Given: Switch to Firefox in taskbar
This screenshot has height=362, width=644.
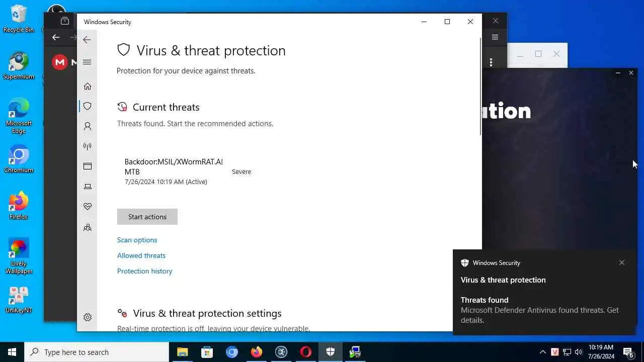Looking at the screenshot, I should click(x=256, y=352).
